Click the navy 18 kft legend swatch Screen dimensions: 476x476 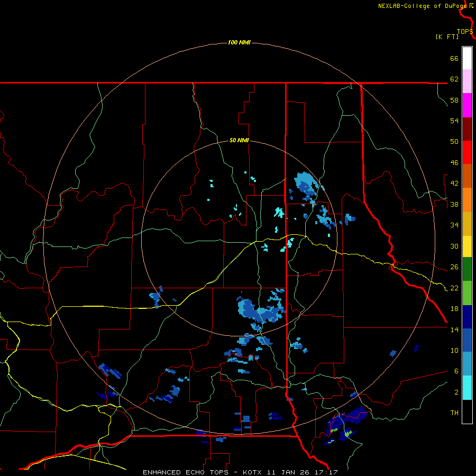pyautogui.click(x=467, y=317)
